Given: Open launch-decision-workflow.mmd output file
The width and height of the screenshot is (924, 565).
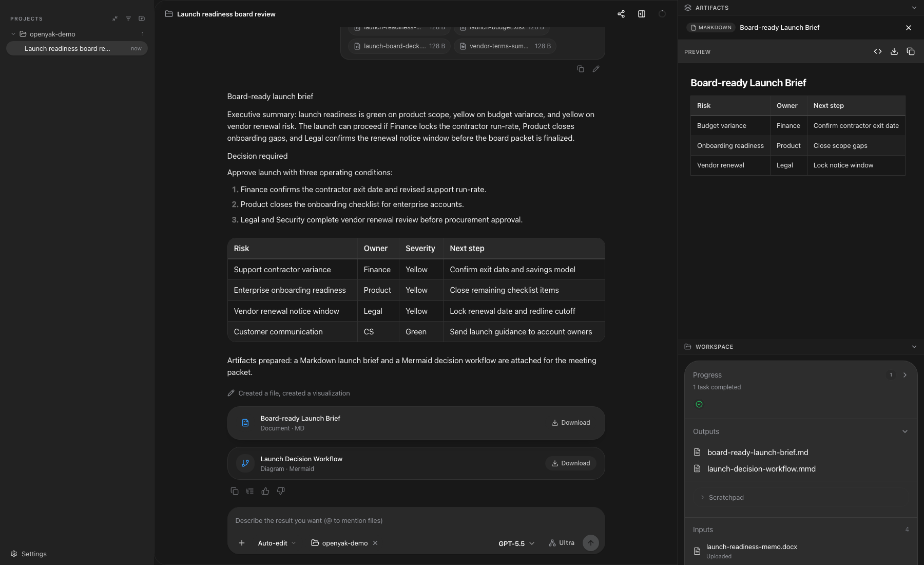Looking at the screenshot, I should (761, 469).
